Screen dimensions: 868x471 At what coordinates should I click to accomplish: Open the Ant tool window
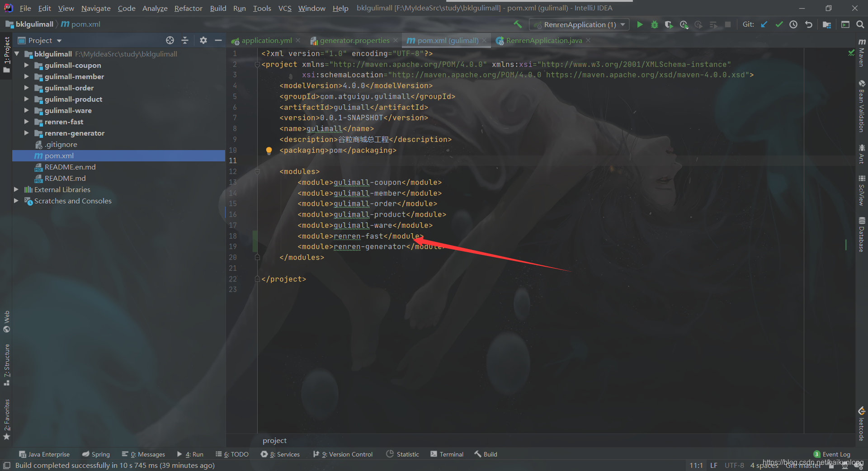[x=862, y=154]
